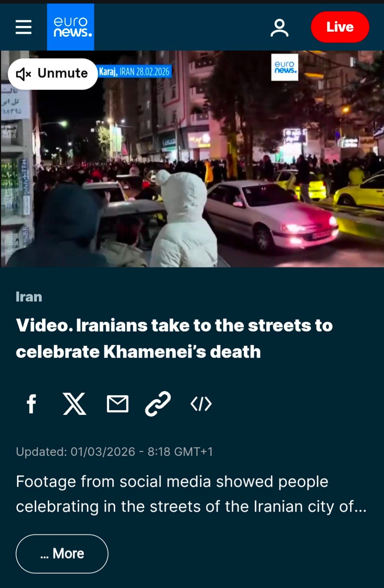Expand the truncated description ending in ellipsis
Viewport: 384px width, 588px height.
click(x=191, y=494)
